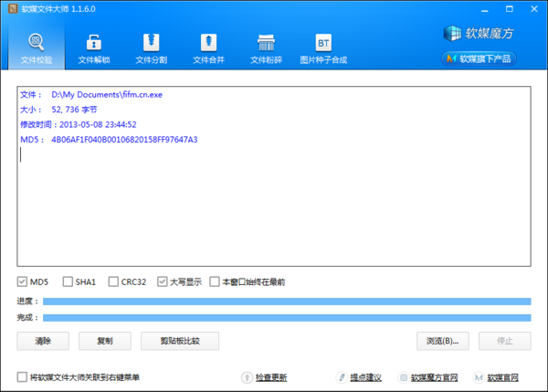
Task: Click the 进度 progress bar
Action: (x=287, y=302)
